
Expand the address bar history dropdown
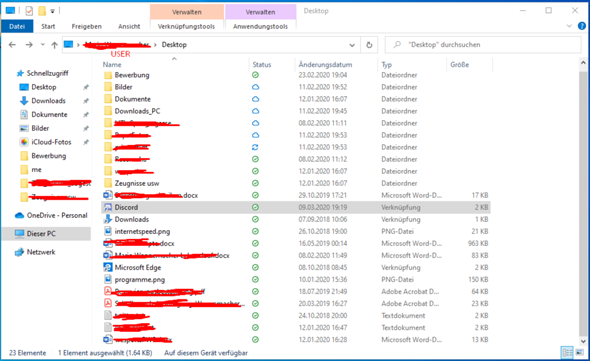[x=352, y=45]
